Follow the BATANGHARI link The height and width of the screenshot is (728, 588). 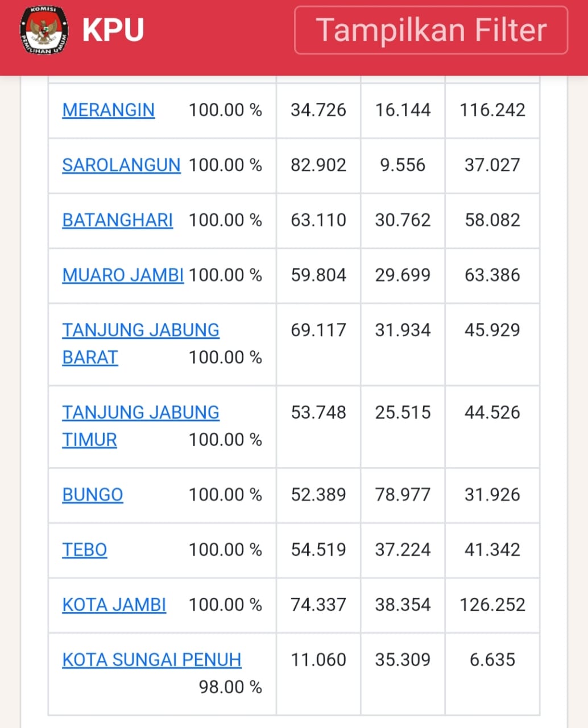coord(117,220)
